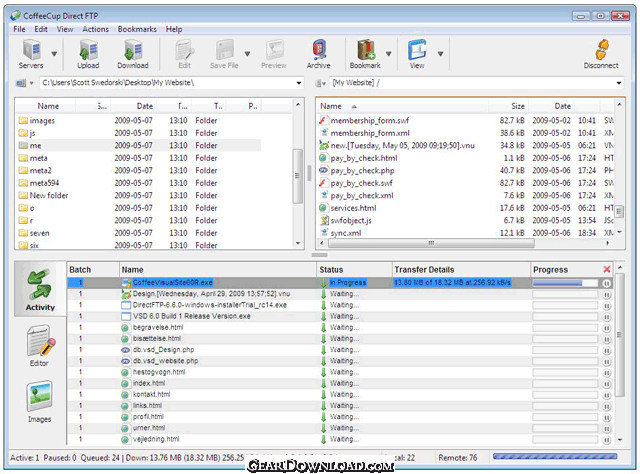
Task: Select pay_by_check.php file icon
Action: [323, 170]
